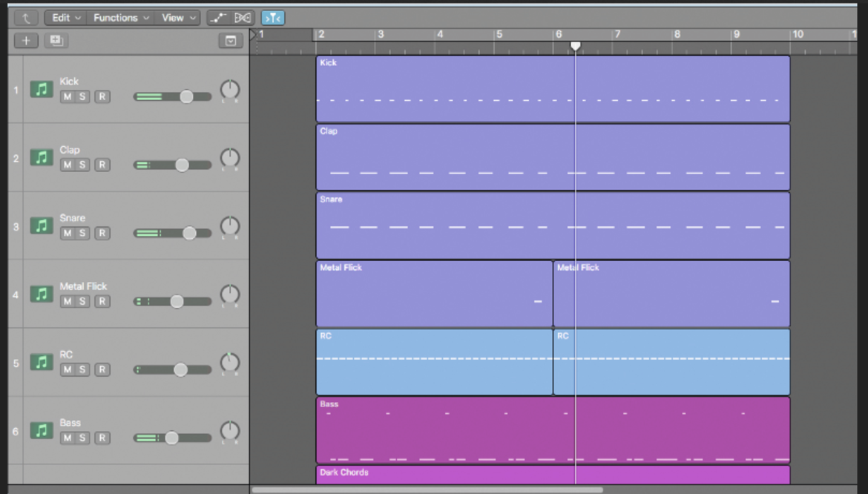Open the Functions menu
This screenshot has height=494, width=868.
[x=121, y=18]
